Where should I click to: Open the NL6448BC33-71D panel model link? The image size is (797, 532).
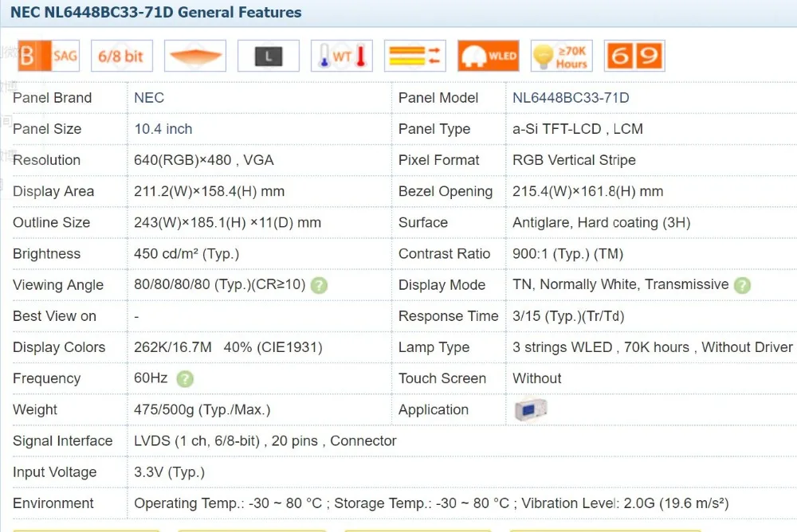[571, 97]
